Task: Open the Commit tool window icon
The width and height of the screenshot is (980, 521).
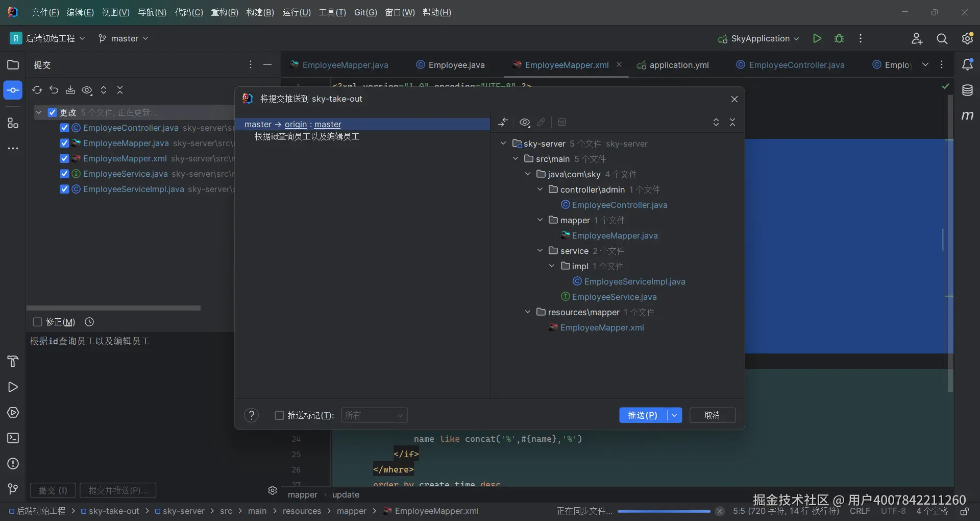Action: tap(13, 90)
